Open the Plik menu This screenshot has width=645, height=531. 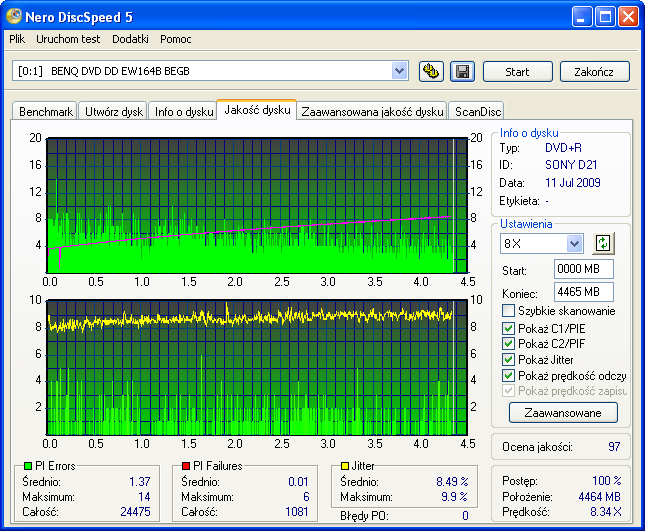pos(17,39)
